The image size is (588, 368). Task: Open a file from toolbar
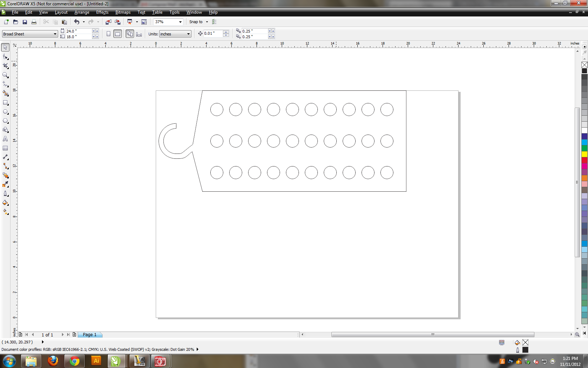pos(15,22)
